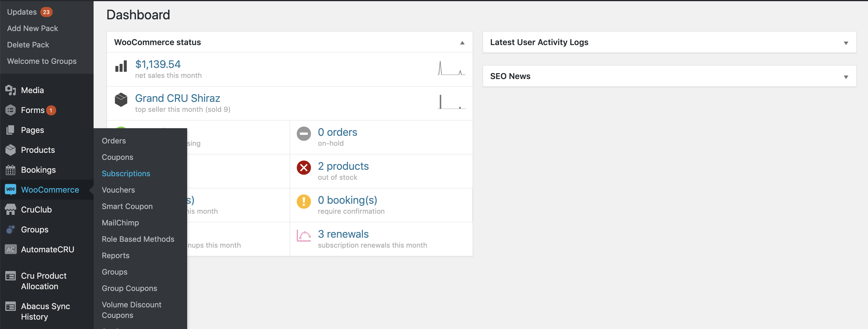Image resolution: width=868 pixels, height=329 pixels.
Task: Open the 0 orders on-hold link
Action: [x=337, y=132]
